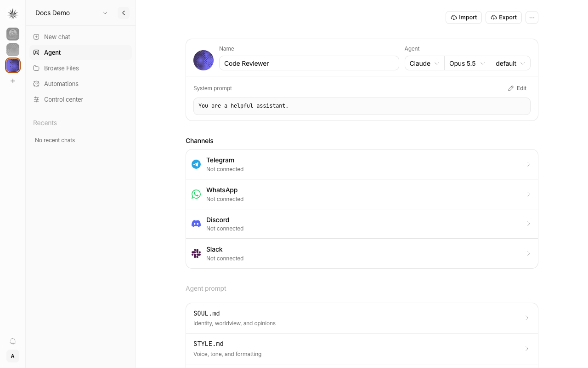Expand the SOUL.md row chevron
The image size is (588, 368).
click(527, 318)
